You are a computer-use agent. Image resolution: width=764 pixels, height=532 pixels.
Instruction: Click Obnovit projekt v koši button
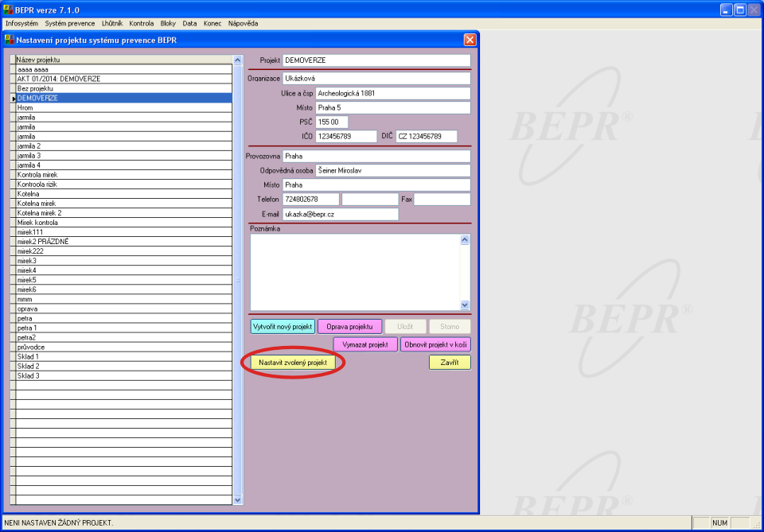pos(435,344)
